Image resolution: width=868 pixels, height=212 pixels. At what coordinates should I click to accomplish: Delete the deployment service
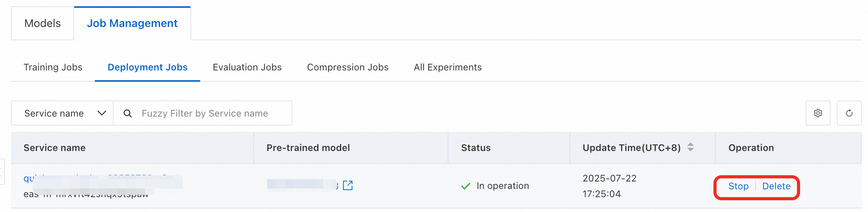tap(776, 186)
